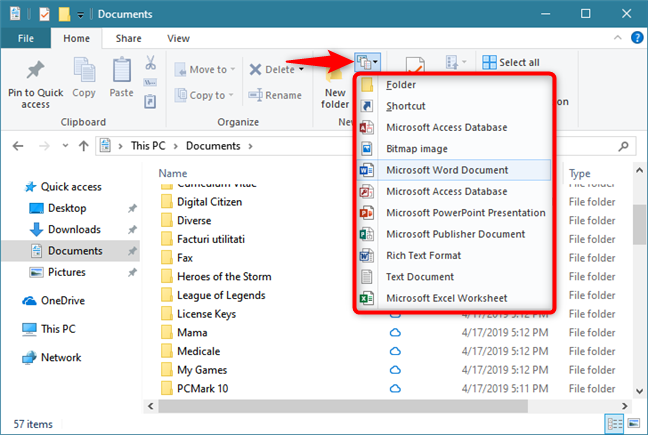Select Microsoft Publisher Document entry
Viewport: 648px width, 435px height.
pos(454,234)
